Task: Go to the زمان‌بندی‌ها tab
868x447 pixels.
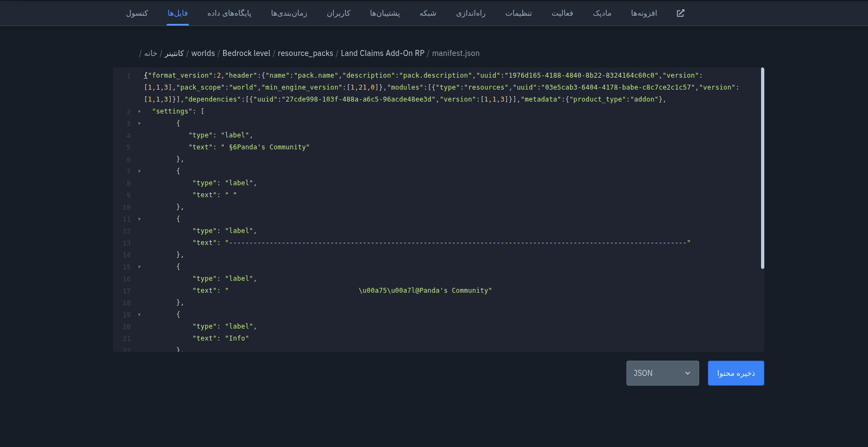Action: coord(289,13)
